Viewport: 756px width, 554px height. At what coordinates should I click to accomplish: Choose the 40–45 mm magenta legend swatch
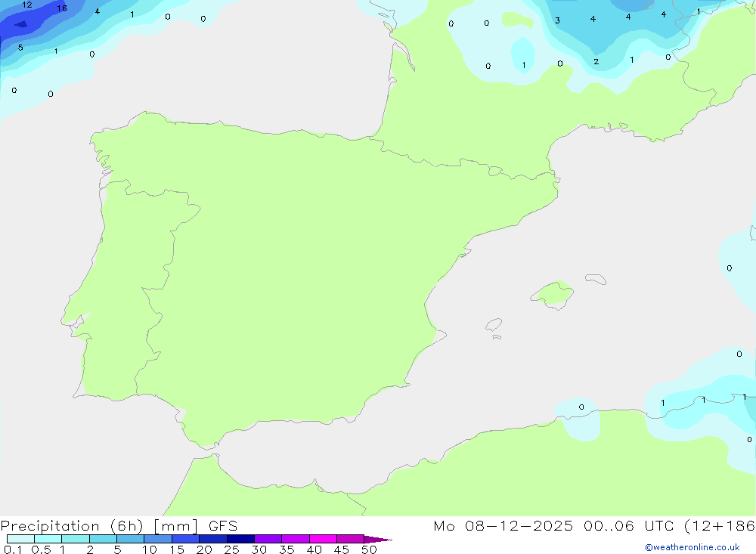coord(323,539)
